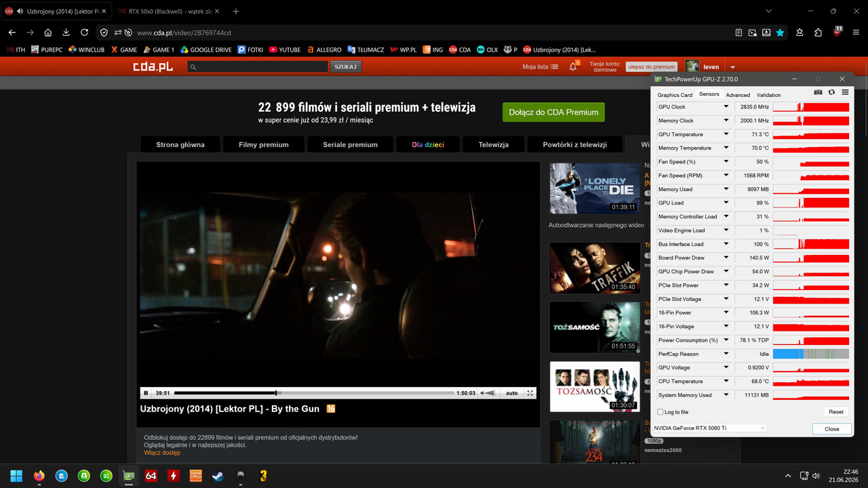The image size is (868, 488).
Task: Open the Fan Speed (RPM) dropdown
Action: 726,176
